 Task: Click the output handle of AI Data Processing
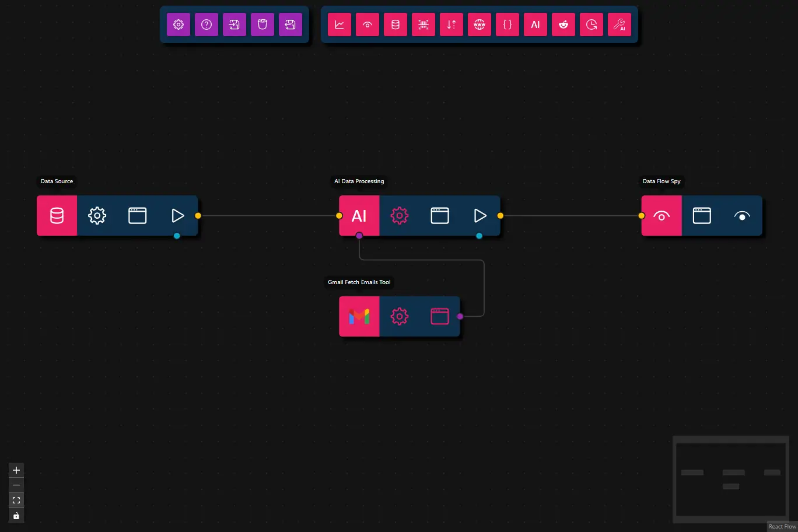(x=500, y=215)
